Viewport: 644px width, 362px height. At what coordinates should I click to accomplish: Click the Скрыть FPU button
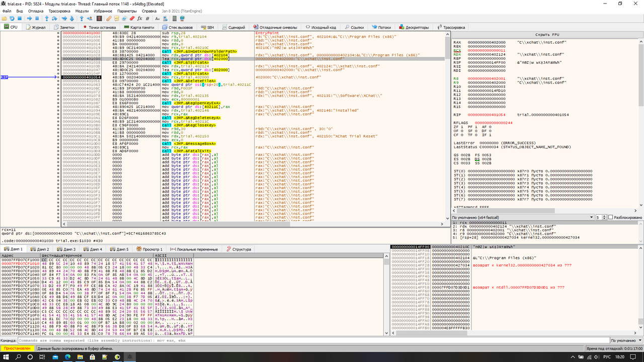coord(546,35)
